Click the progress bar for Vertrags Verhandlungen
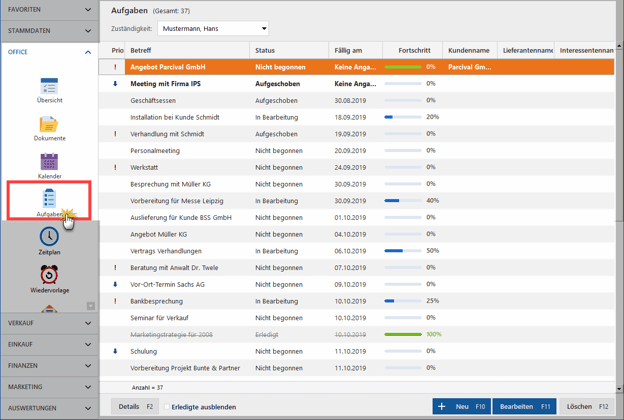Viewport: 624px width, 420px height. [x=403, y=251]
